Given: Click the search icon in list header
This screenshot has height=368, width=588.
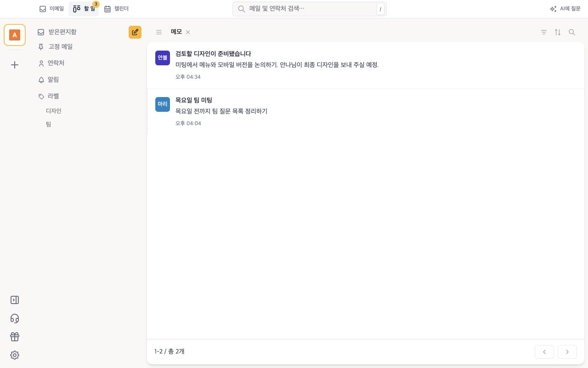Looking at the screenshot, I should coord(572,32).
